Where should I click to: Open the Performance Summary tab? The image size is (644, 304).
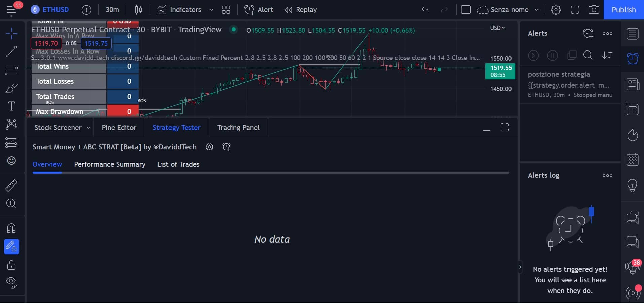pos(110,164)
